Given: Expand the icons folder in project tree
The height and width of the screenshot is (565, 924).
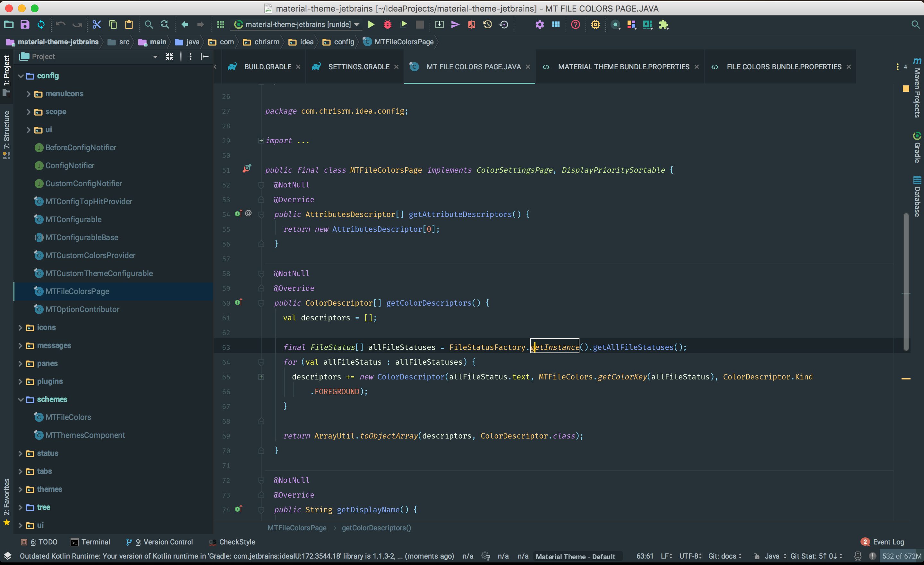Looking at the screenshot, I should coord(21,327).
